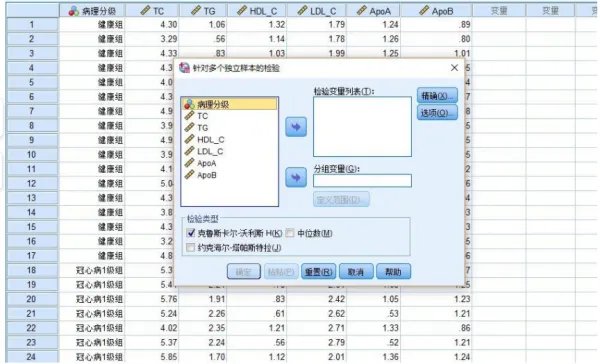
Task: Click the 粘贴(P) paste button
Action: (281, 271)
